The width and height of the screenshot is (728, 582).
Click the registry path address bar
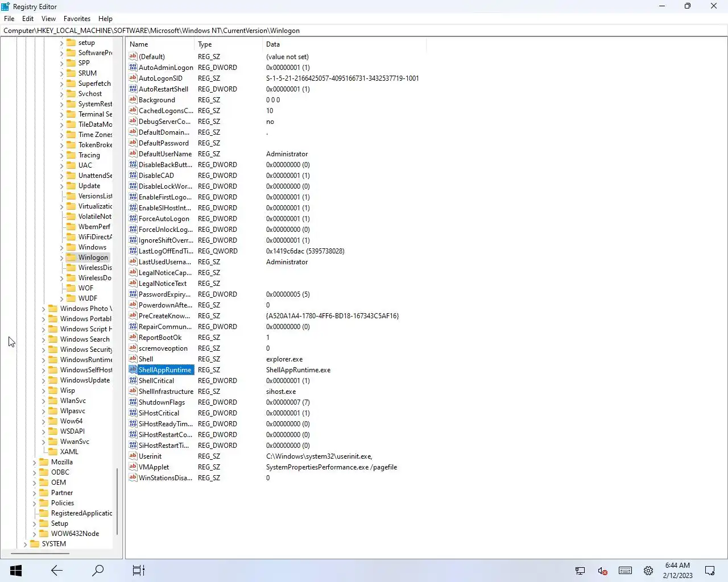pyautogui.click(x=364, y=31)
